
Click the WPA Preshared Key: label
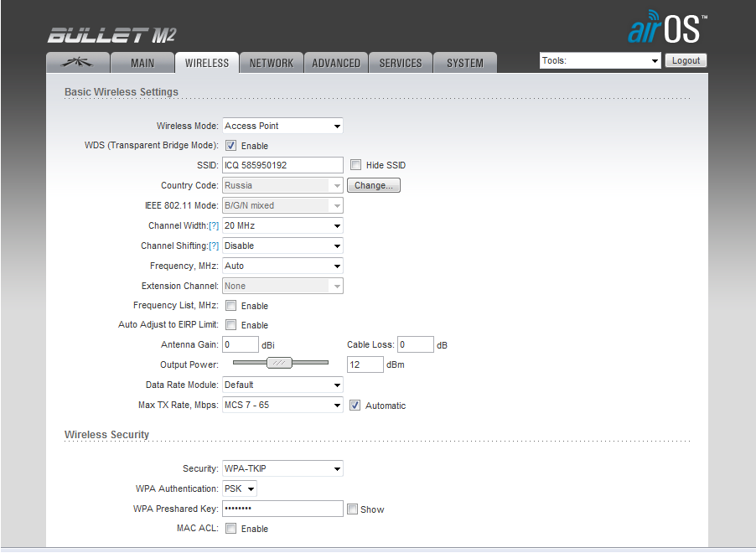click(x=176, y=509)
